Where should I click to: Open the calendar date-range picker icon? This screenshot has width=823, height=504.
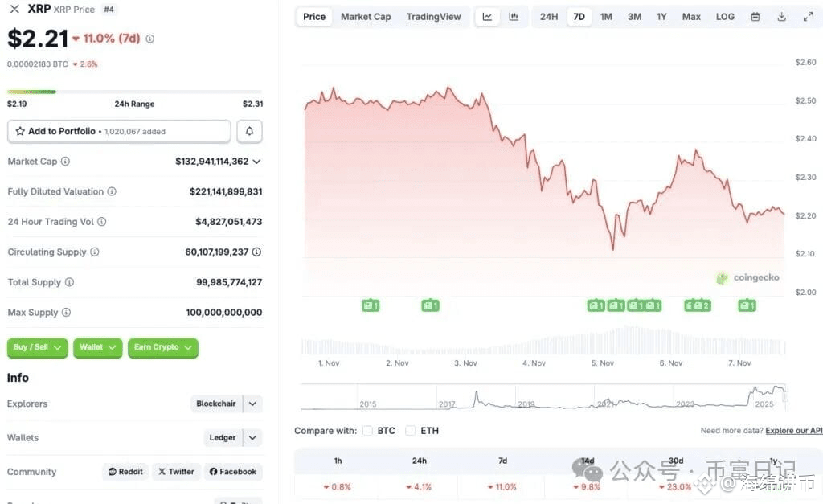click(754, 16)
